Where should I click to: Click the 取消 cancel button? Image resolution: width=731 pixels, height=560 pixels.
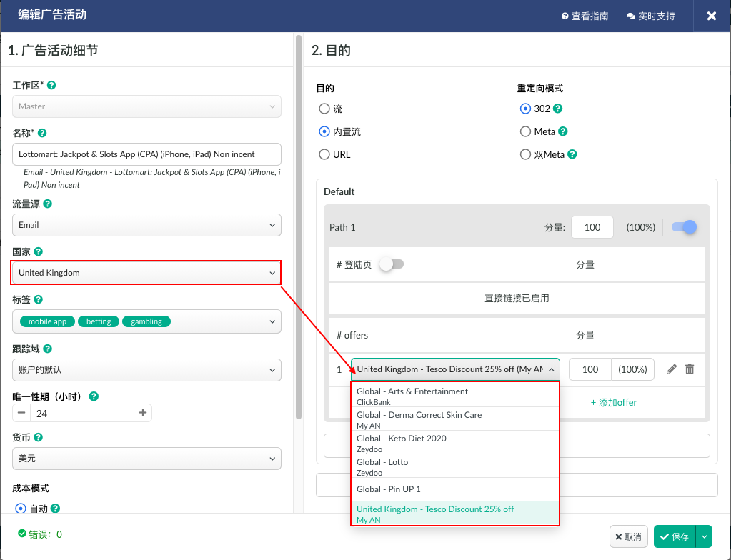coord(628,536)
